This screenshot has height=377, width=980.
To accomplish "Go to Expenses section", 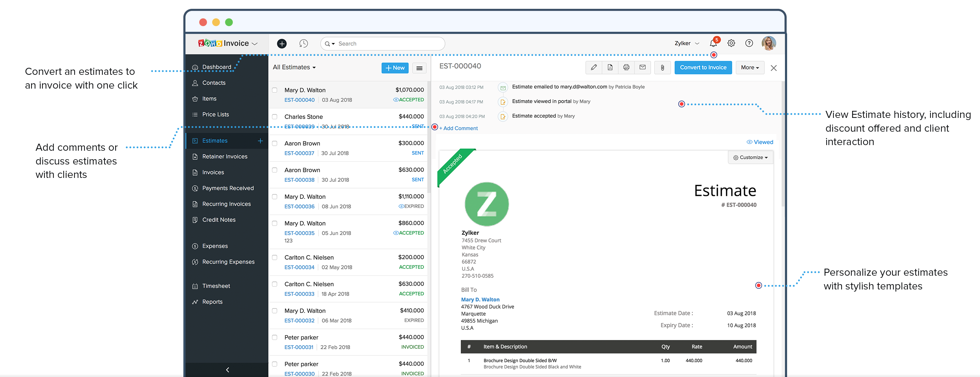I will click(x=215, y=246).
